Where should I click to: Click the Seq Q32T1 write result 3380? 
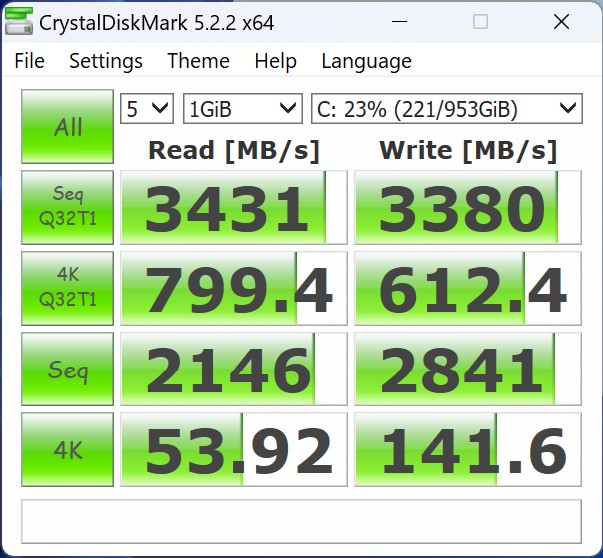pos(468,207)
